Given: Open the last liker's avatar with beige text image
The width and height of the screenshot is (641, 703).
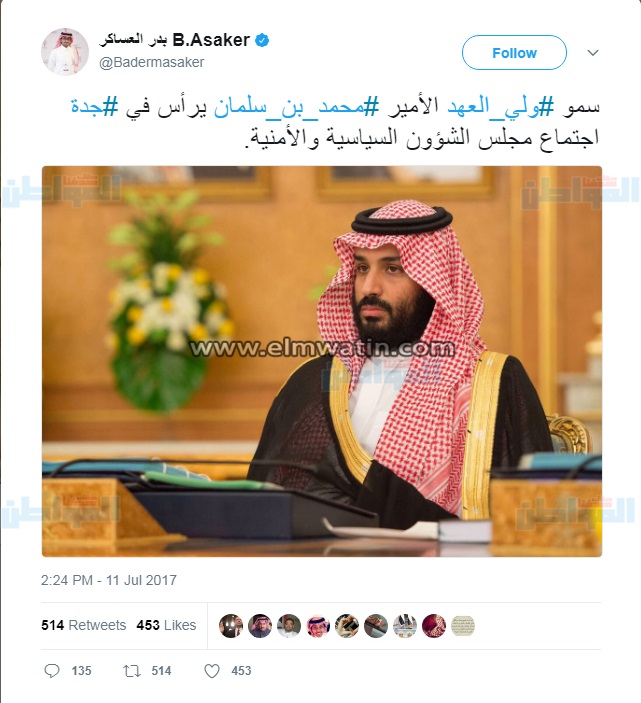Looking at the screenshot, I should (463, 625).
